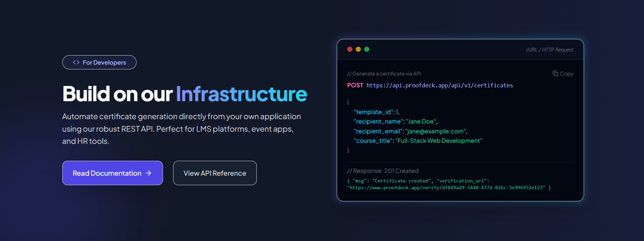Image resolution: width=644 pixels, height=241 pixels.
Task: Click the "msg": "Certificate created" response text
Action: (392, 181)
